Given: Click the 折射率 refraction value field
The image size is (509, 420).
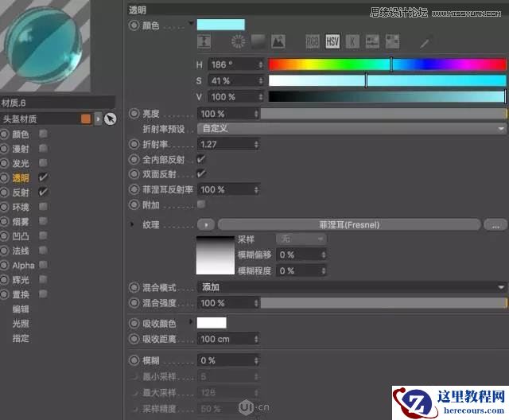Looking at the screenshot, I should (x=228, y=145).
